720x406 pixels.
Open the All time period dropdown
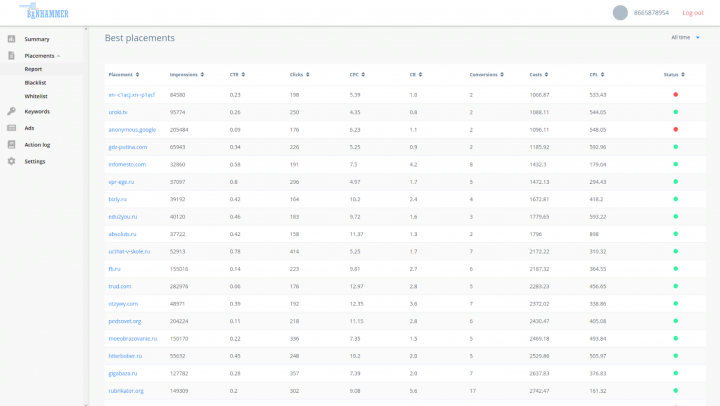pyautogui.click(x=685, y=37)
